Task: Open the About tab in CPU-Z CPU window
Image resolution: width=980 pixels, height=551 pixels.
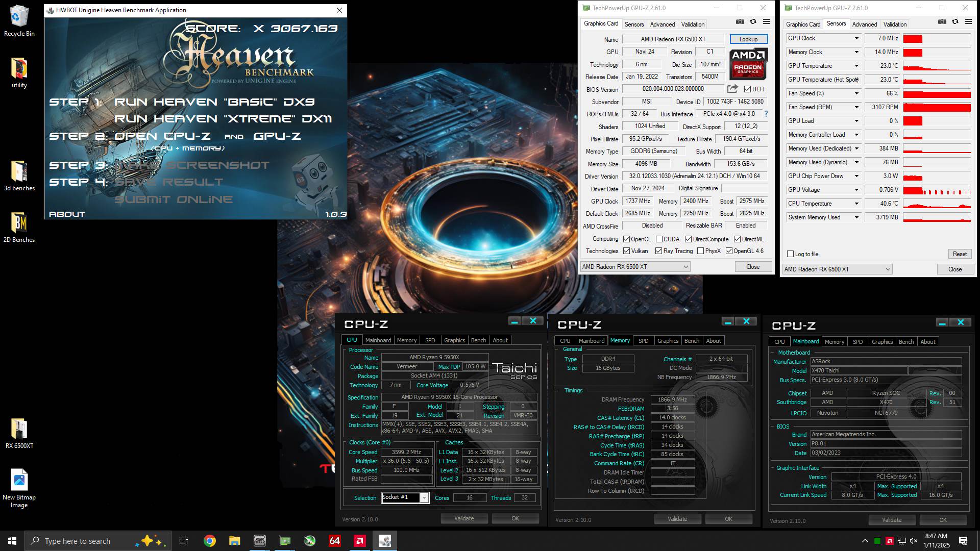Action: pos(500,340)
